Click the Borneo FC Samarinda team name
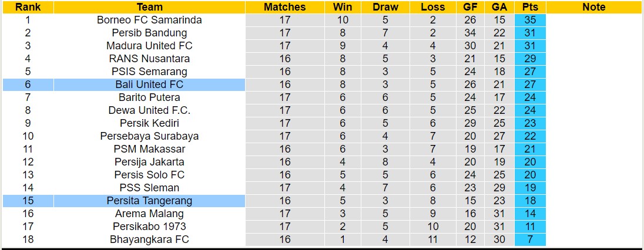 click(x=149, y=20)
